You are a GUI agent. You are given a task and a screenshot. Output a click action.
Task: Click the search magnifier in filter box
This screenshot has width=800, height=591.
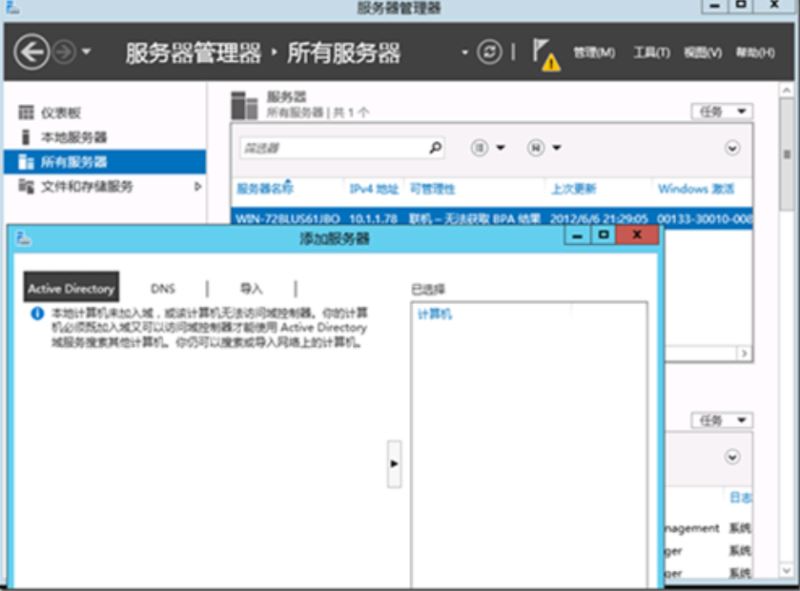coord(435,148)
